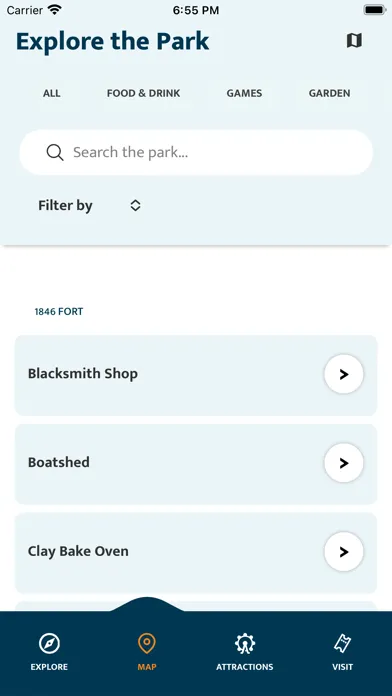Screen dimensions: 392x696
Task: Expand the Filter by sort chevron
Action: coord(135,206)
